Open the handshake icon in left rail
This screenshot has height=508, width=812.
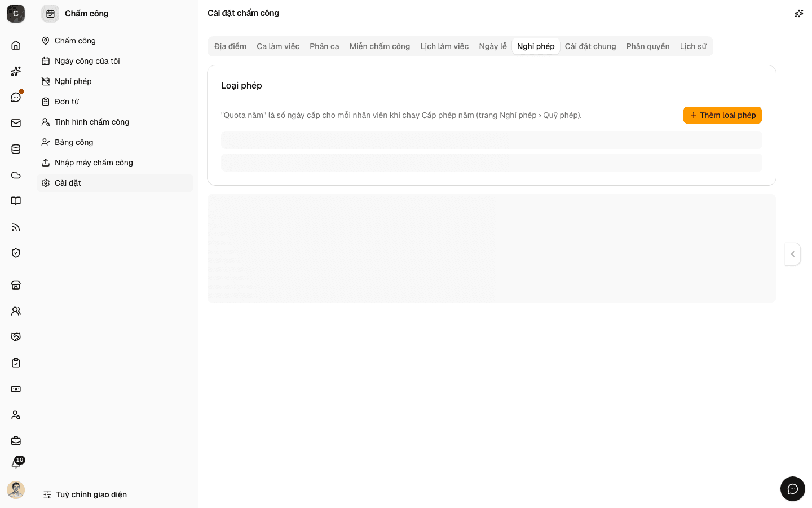pos(16,337)
